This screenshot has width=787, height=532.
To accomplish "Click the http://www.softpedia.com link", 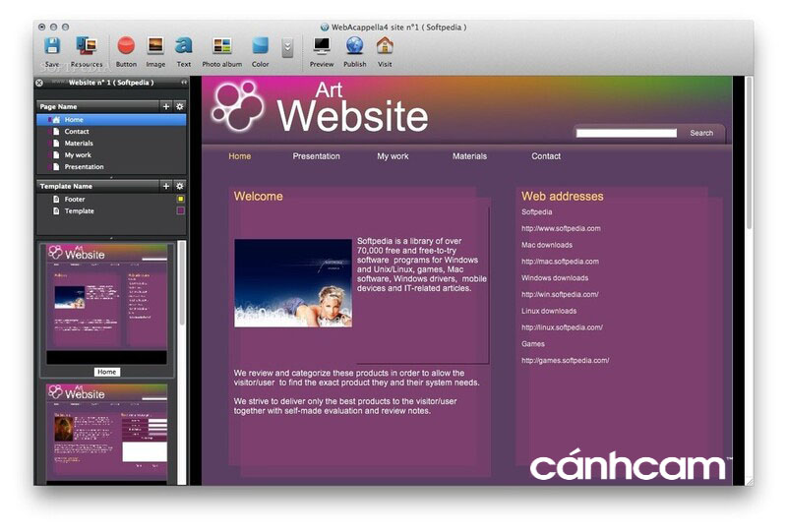I will (x=561, y=228).
